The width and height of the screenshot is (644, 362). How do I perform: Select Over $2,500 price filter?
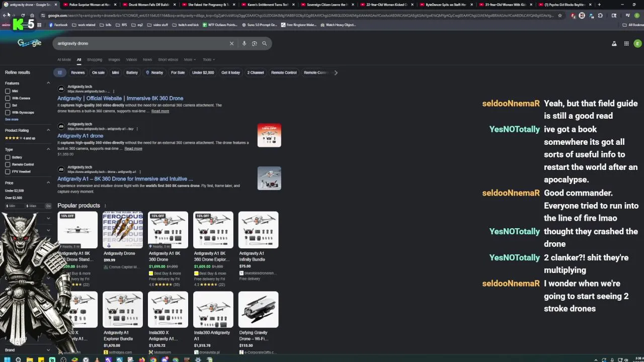14,198
